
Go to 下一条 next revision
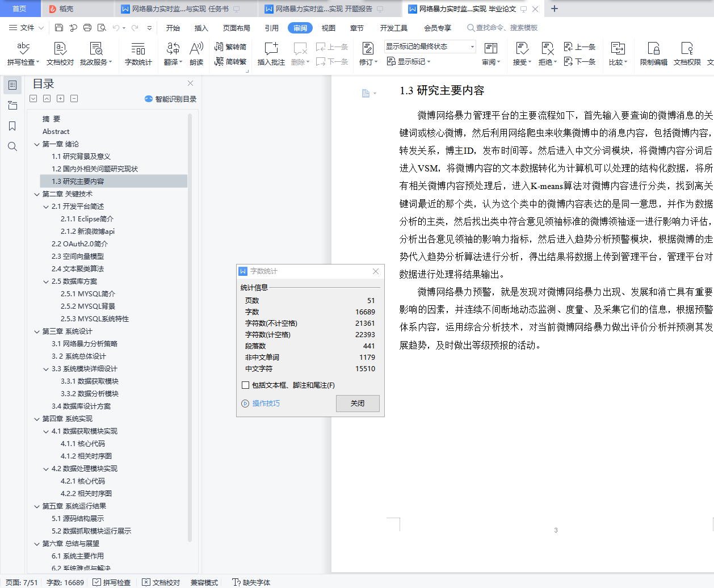coord(579,61)
